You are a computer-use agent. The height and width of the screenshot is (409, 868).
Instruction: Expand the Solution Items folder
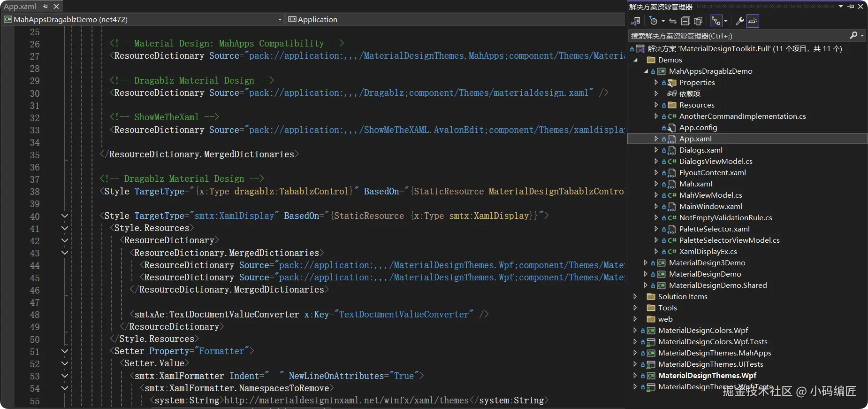coord(636,297)
